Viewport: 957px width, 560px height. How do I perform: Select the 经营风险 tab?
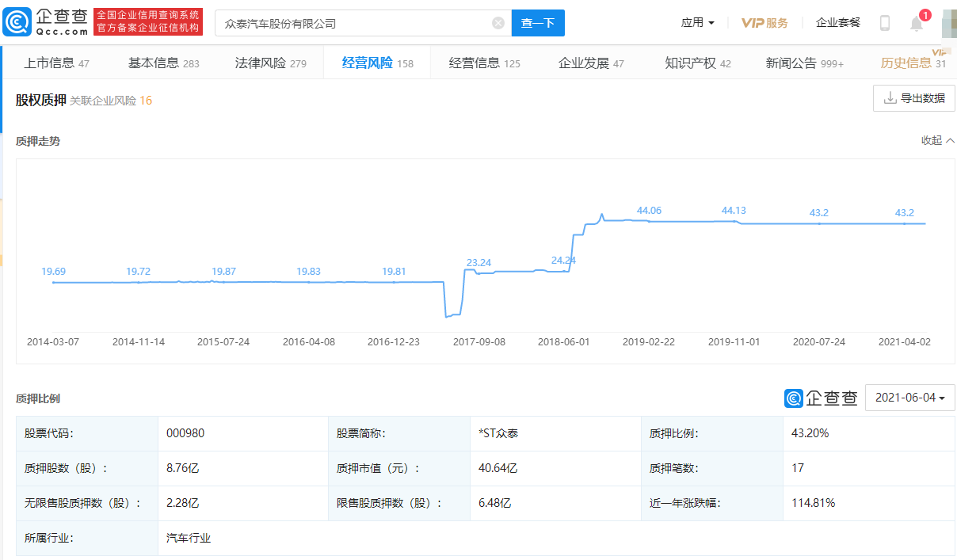click(x=377, y=63)
